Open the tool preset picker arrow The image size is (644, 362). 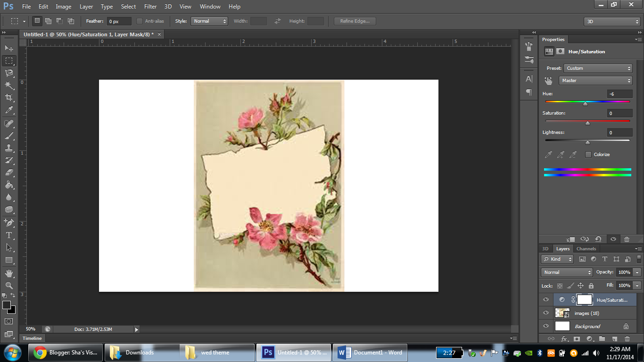tap(24, 21)
